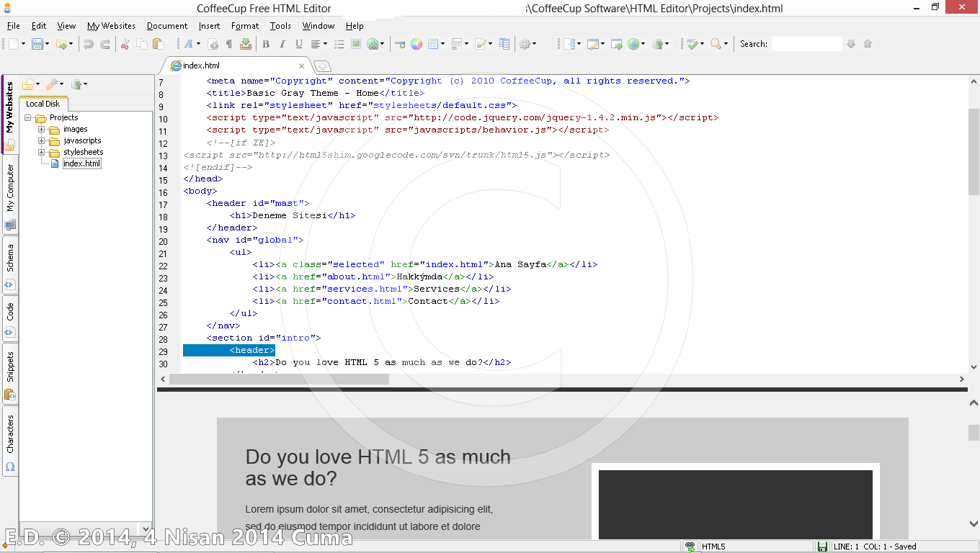
Task: Open the websafe color wheel picker
Action: coord(416,44)
